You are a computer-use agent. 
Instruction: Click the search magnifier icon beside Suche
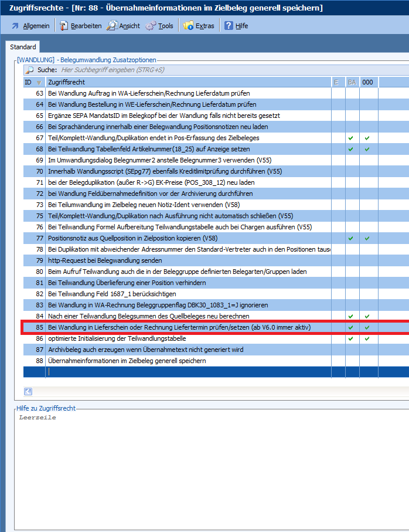pyautogui.click(x=29, y=70)
